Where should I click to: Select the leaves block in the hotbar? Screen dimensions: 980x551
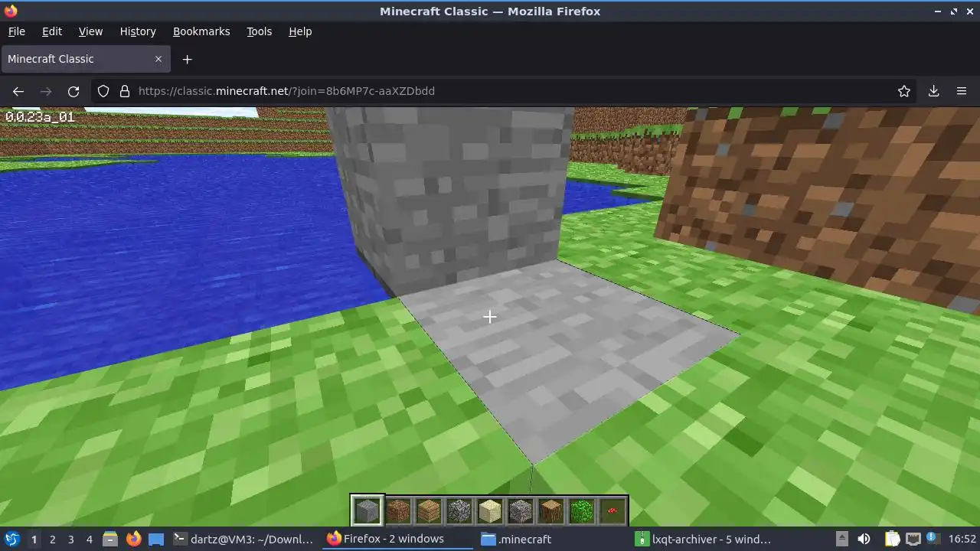pyautogui.click(x=581, y=510)
